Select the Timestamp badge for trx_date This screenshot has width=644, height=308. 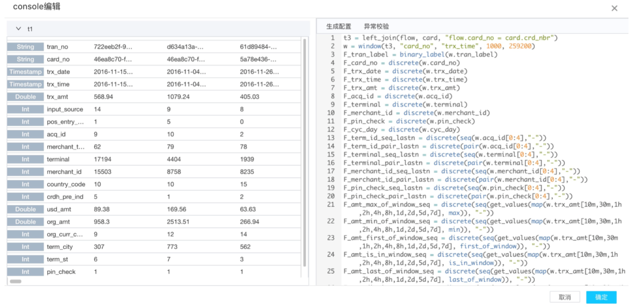click(25, 72)
